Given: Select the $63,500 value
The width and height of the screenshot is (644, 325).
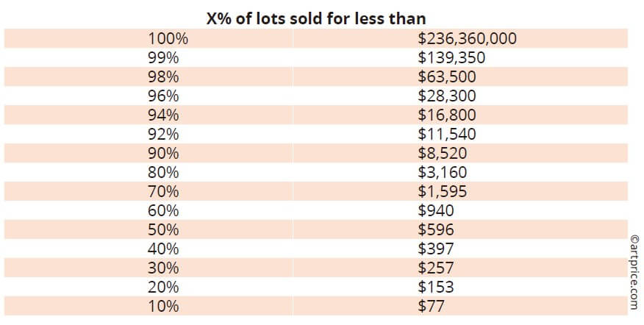Looking at the screenshot, I should point(447,76).
